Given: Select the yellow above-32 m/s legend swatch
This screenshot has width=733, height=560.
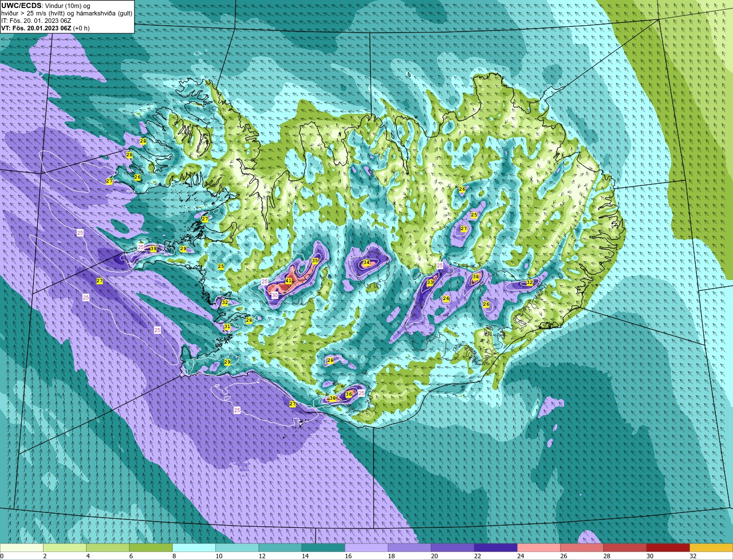Looking at the screenshot, I should tap(711, 547).
